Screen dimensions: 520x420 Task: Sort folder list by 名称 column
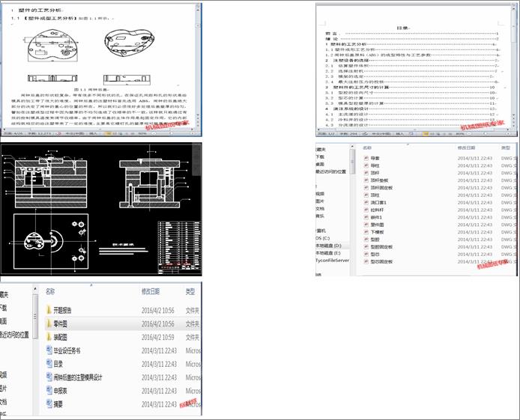pyautogui.click(x=50, y=291)
